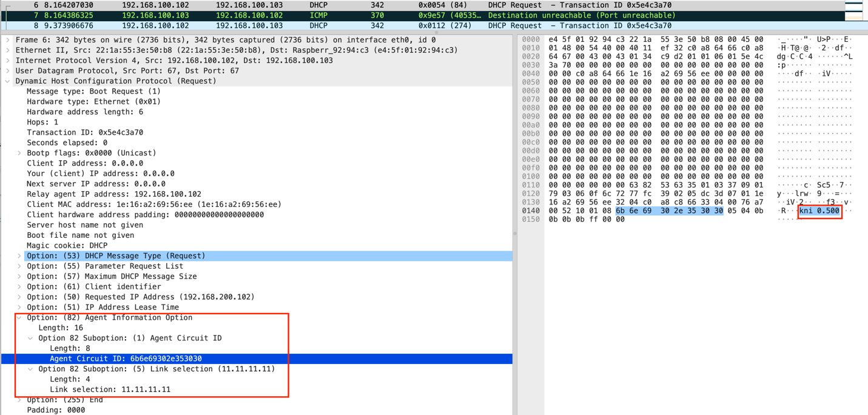Expand Option 61 Client identifier
Viewport: 868px width, 415px height.
[x=19, y=287]
